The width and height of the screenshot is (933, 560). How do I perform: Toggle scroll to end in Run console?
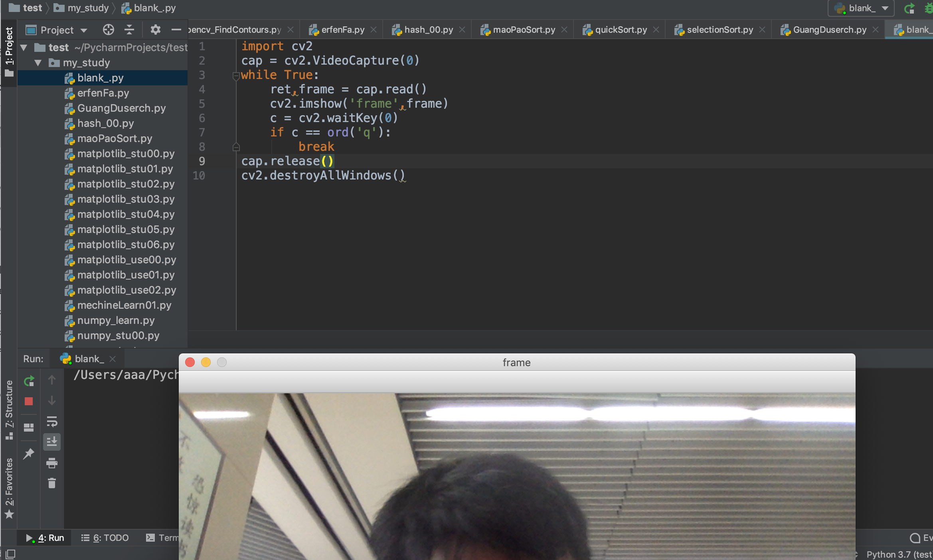(x=52, y=442)
